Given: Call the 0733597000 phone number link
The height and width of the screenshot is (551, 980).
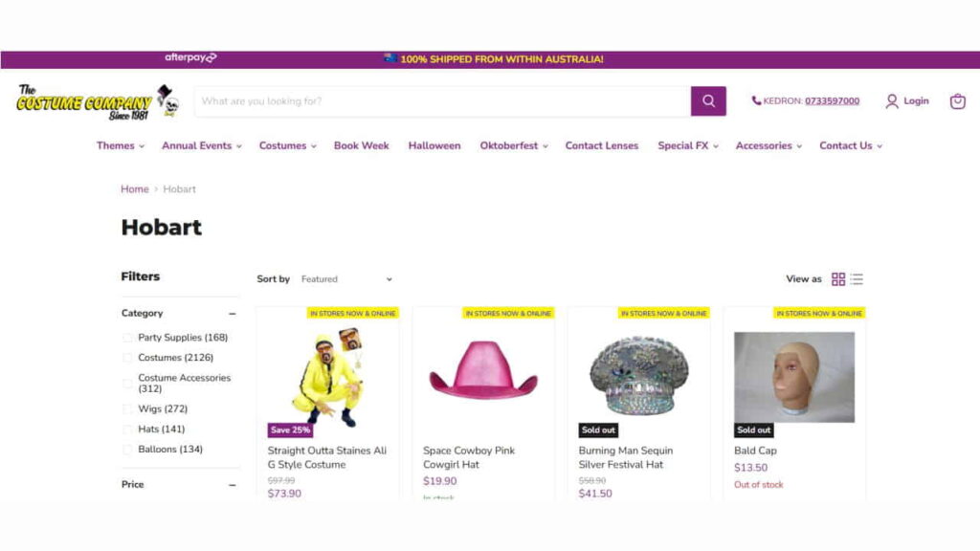Looking at the screenshot, I should tap(832, 101).
